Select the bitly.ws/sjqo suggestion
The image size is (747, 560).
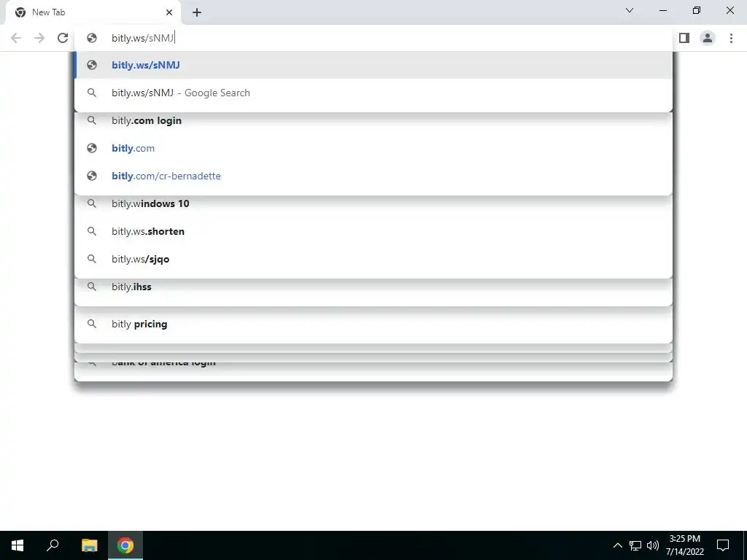pyautogui.click(x=373, y=259)
